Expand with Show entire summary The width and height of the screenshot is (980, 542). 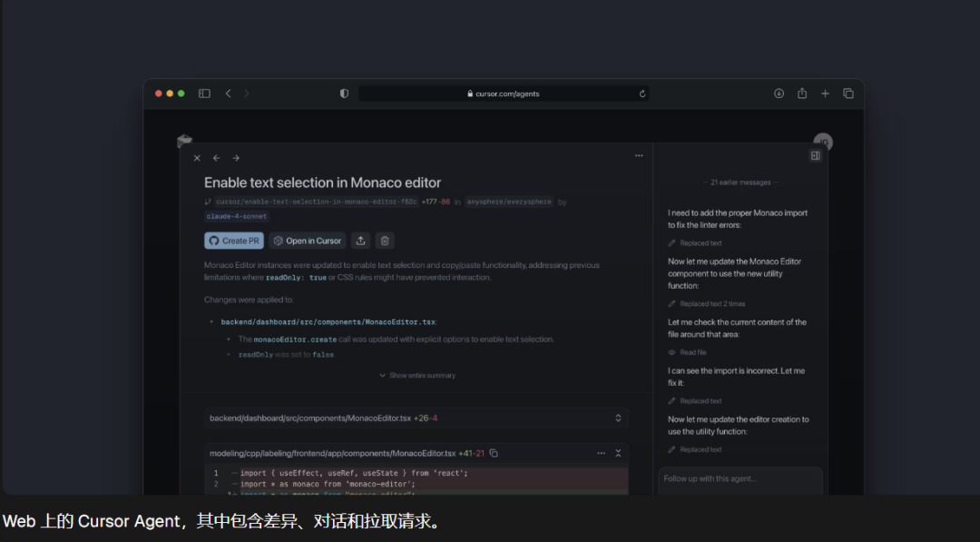point(417,376)
